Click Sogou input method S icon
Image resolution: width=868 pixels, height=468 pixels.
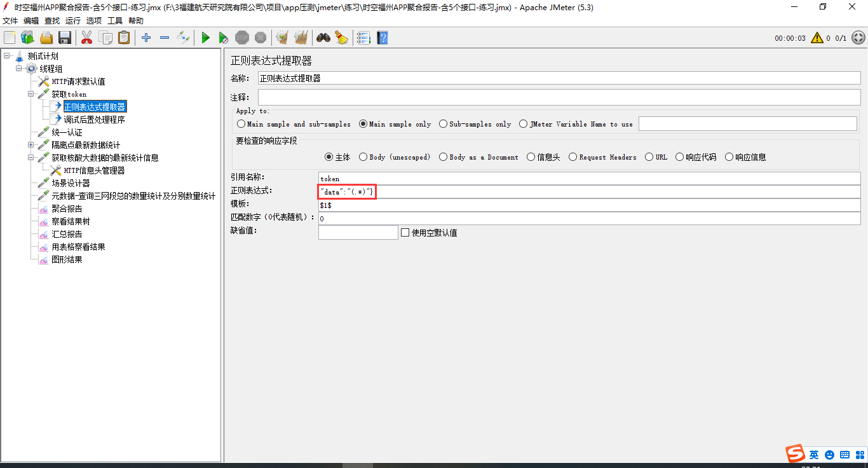pyautogui.click(x=795, y=454)
